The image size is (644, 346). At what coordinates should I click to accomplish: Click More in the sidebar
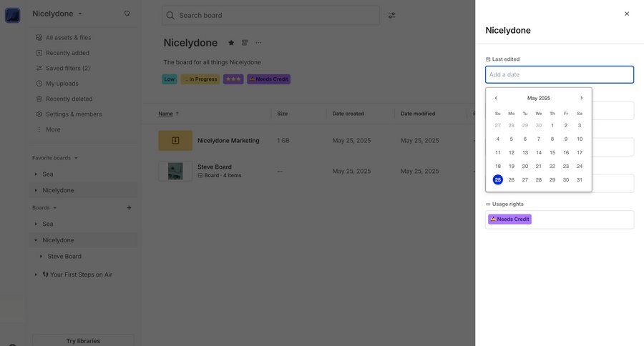pyautogui.click(x=53, y=129)
